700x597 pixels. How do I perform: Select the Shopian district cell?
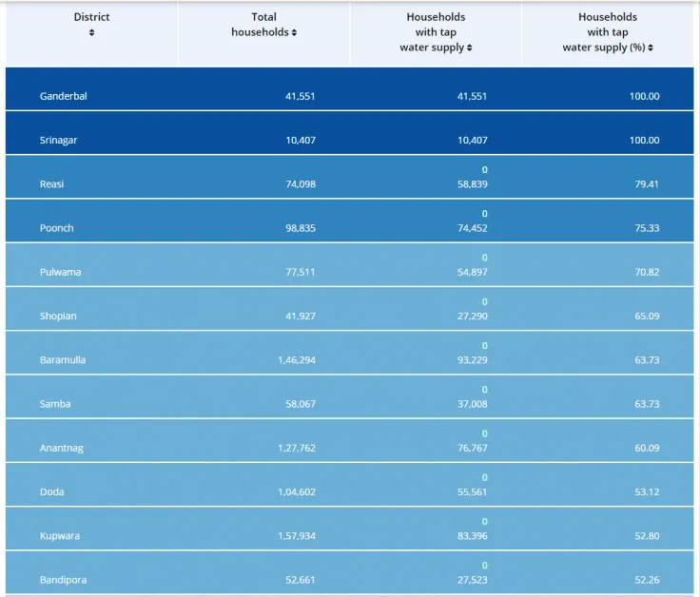tap(58, 316)
